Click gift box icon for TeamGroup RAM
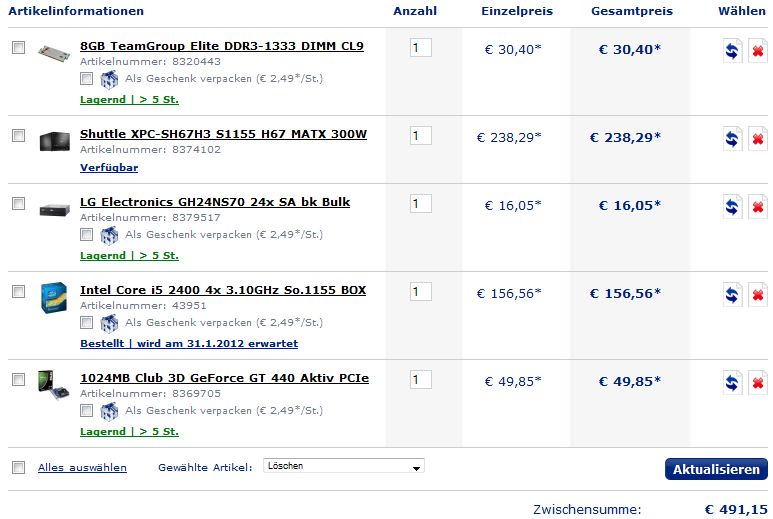This screenshot has width=773, height=519. click(109, 79)
